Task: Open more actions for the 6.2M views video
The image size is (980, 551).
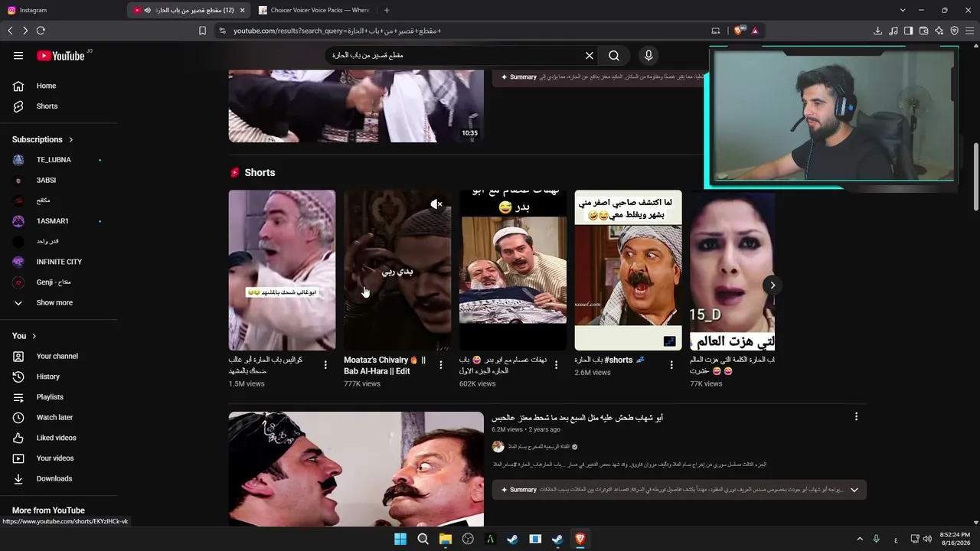Action: 856,416
